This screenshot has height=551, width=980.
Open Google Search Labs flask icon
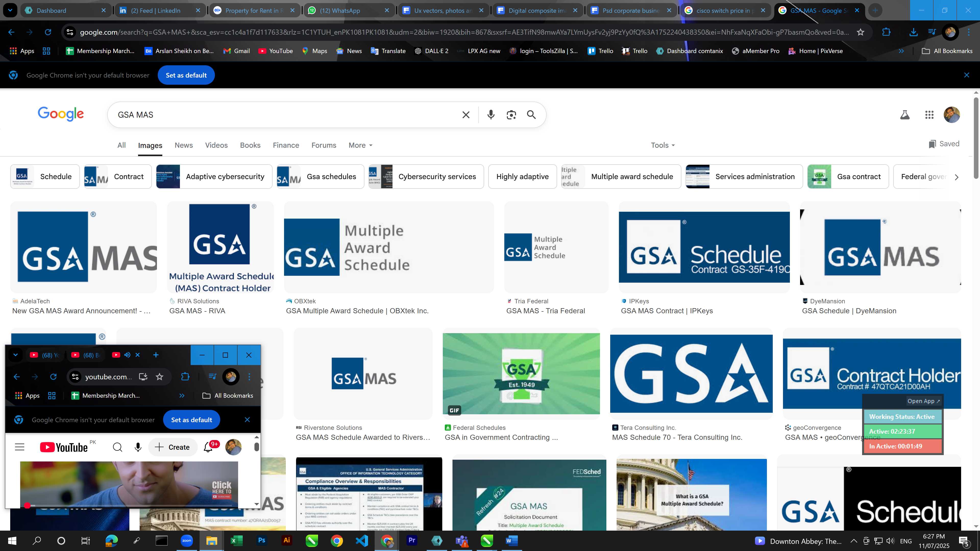[905, 115]
